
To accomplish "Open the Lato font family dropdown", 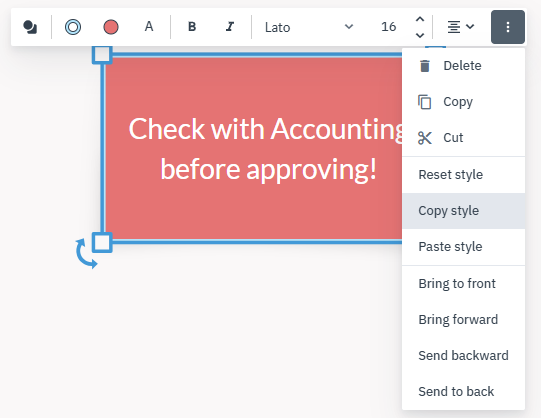I will click(x=309, y=27).
